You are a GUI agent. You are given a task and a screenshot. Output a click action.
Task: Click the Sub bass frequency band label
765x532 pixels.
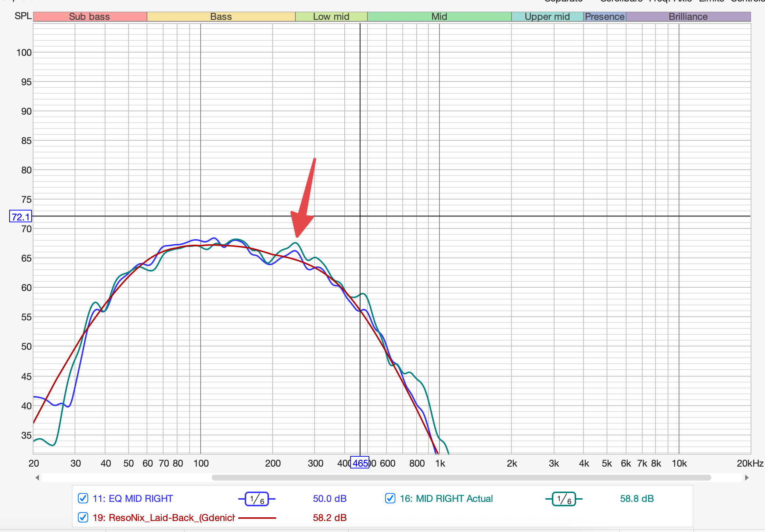(x=90, y=17)
